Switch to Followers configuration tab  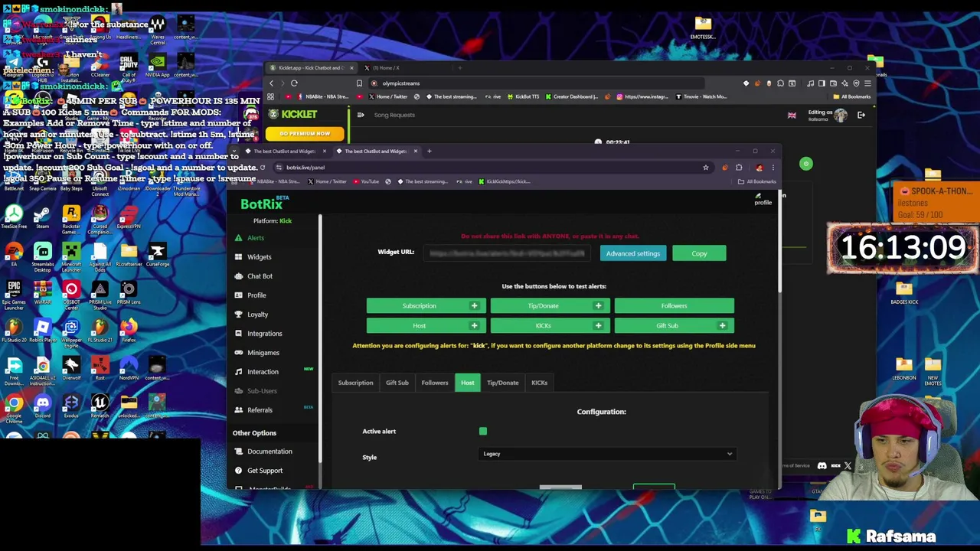click(434, 383)
